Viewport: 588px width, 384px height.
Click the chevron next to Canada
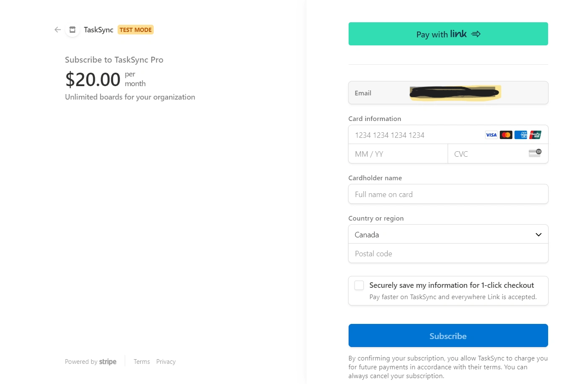click(538, 234)
